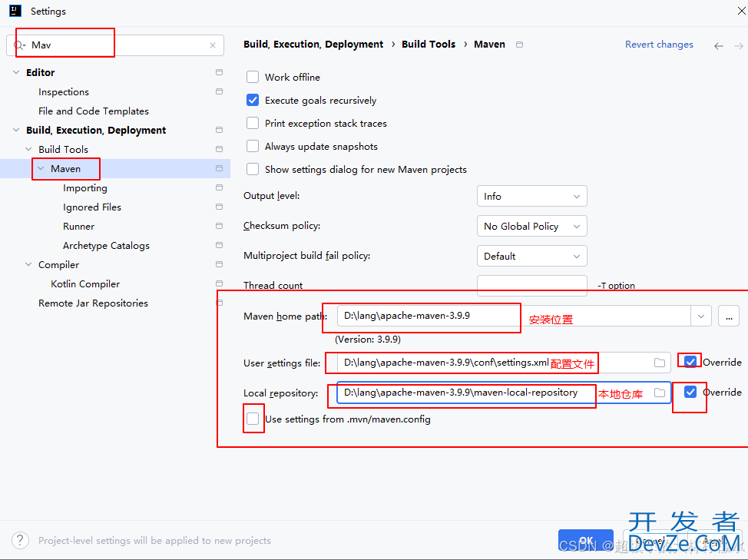Viewport: 748px width, 560px height.
Task: Open Inspections settings page
Action: [x=64, y=91]
